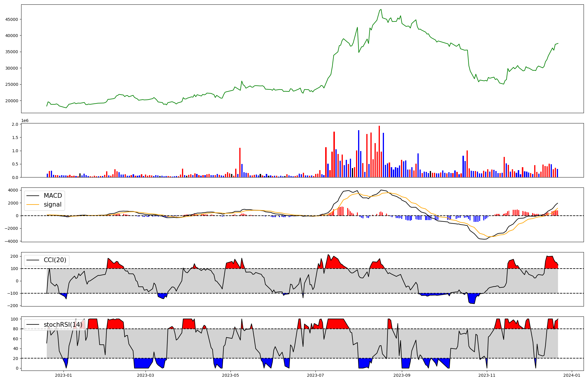The height and width of the screenshot is (382, 588).
Task: Click the 1e6 volume scale label
Action: pos(25,121)
